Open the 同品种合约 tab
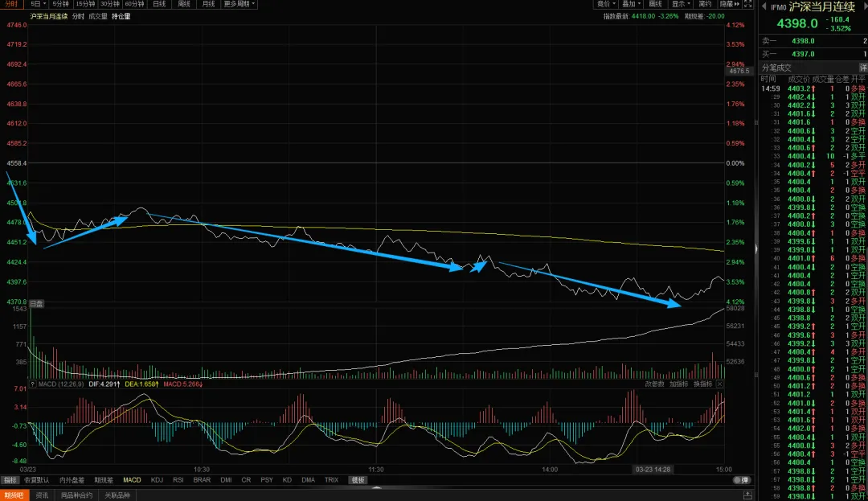Screen dimensions: 868x501 click(76, 495)
